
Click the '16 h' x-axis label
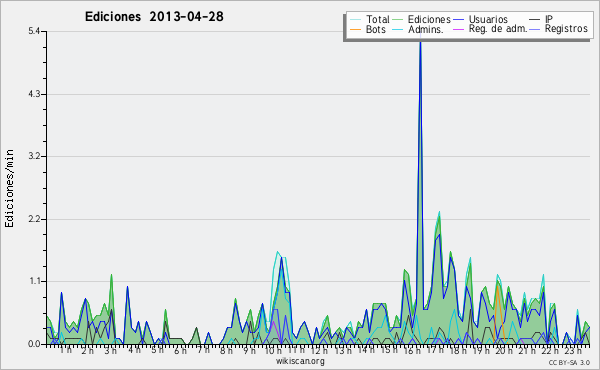tap(412, 350)
